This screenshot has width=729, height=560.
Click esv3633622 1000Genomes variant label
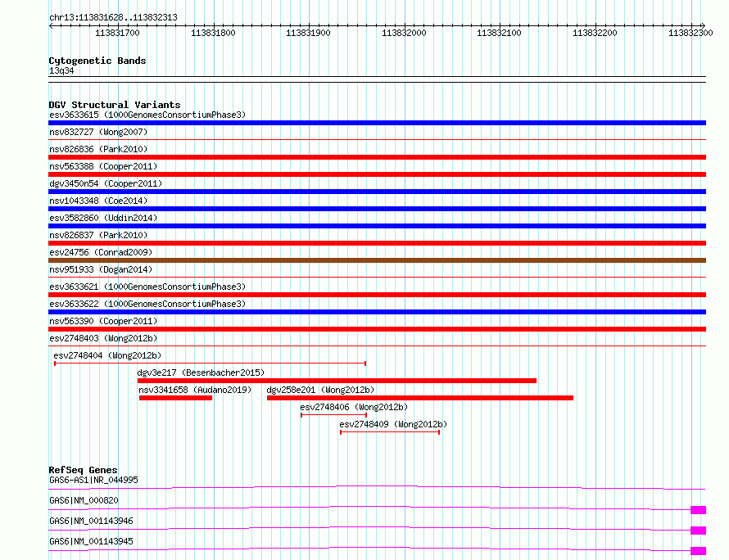pyautogui.click(x=147, y=304)
